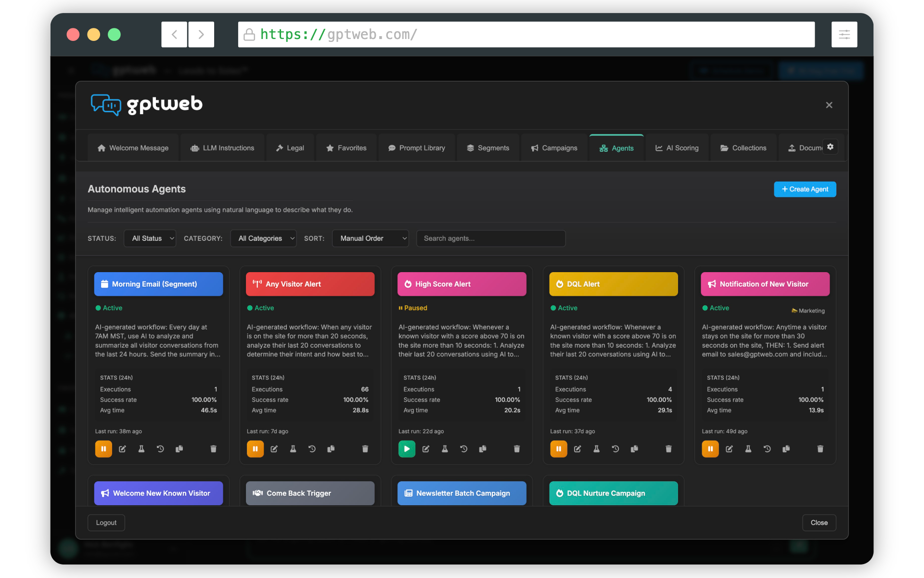Delete the Morning Email (Segment) agent
Image resolution: width=924 pixels, height=578 pixels.
coord(213,449)
